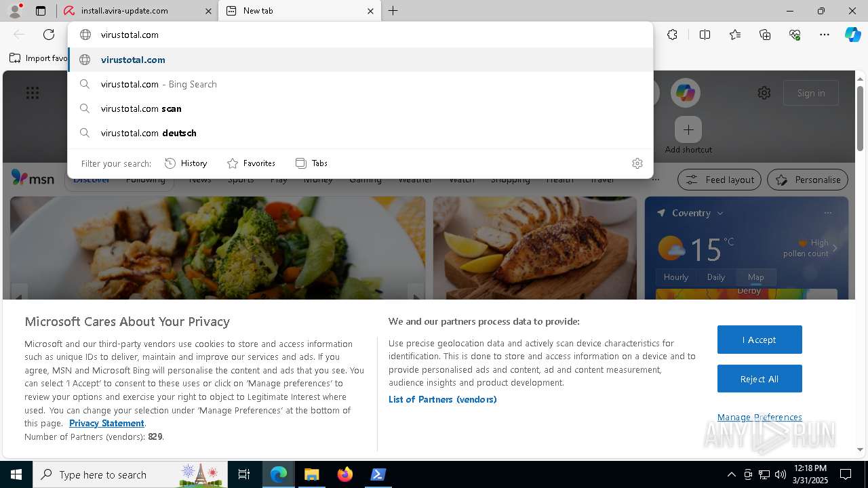The width and height of the screenshot is (868, 488).
Task: Go to next weather card info
Action: click(x=835, y=248)
